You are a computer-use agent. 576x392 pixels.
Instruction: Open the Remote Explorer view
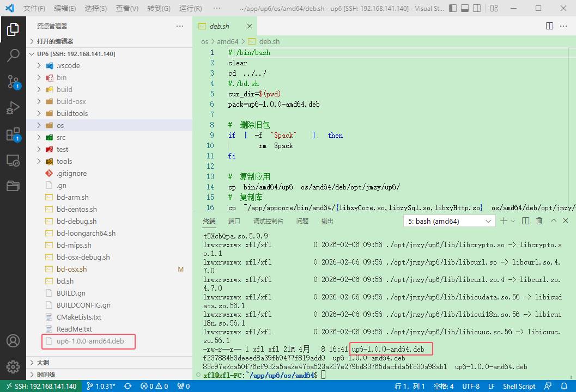13,161
